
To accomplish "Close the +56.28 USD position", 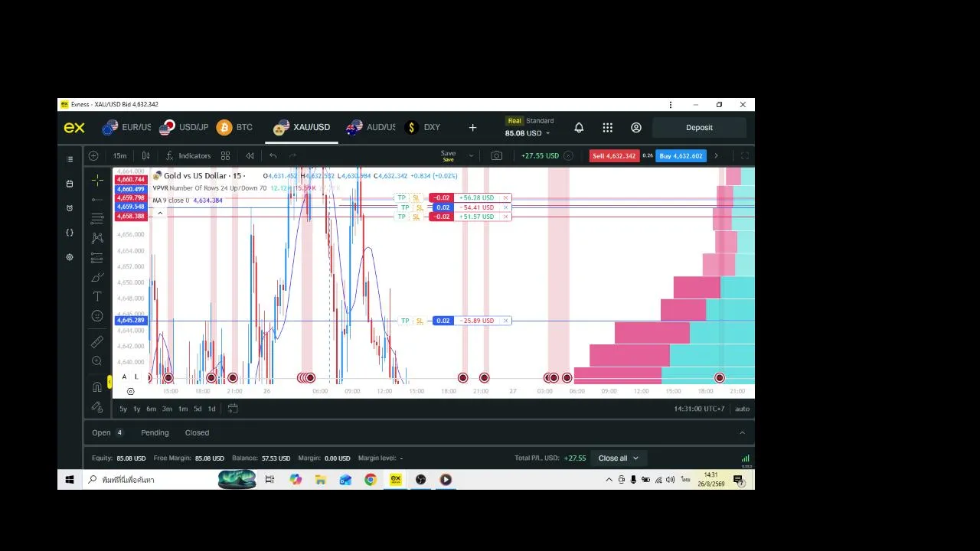I will (505, 197).
